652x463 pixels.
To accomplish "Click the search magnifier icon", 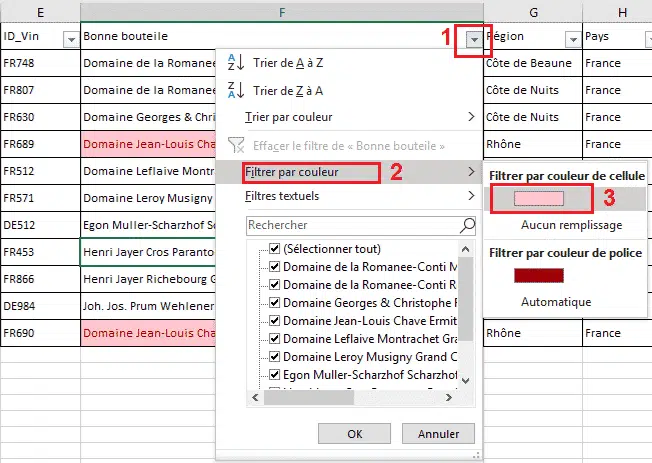I will coord(467,225).
